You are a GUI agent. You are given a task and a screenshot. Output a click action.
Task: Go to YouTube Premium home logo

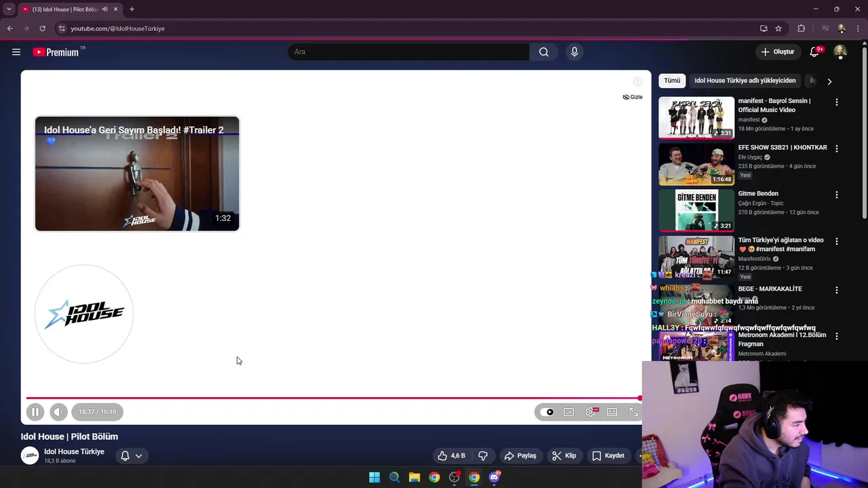[x=56, y=52]
